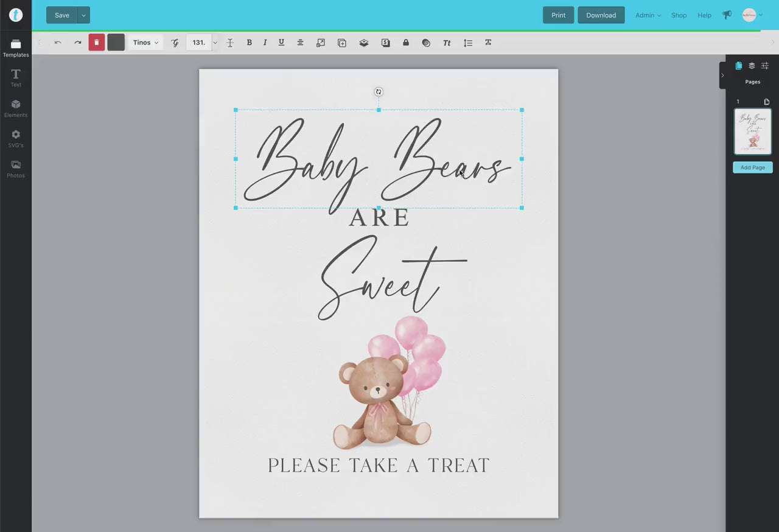This screenshot has height=532, width=779.
Task: Click the Print button
Action: 558,15
